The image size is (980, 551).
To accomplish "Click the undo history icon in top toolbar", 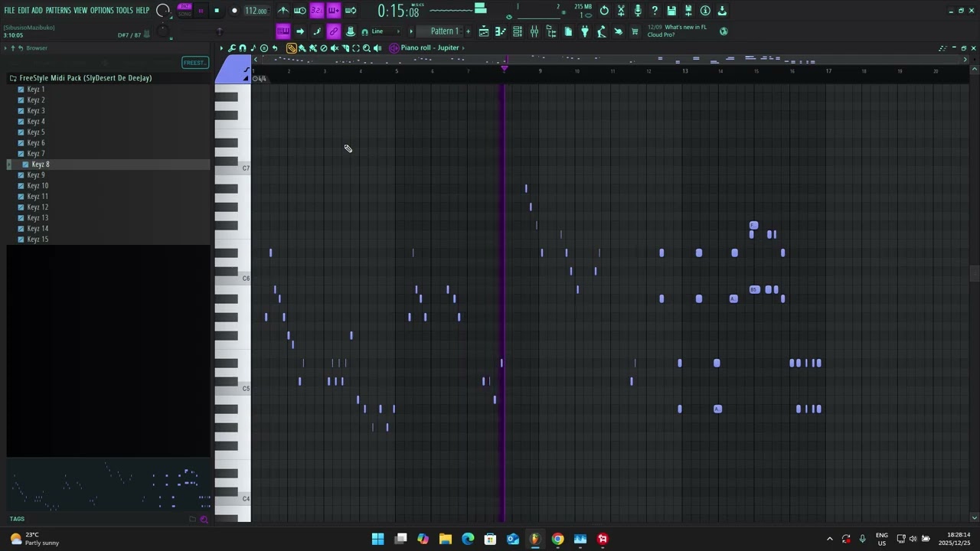I will (604, 11).
